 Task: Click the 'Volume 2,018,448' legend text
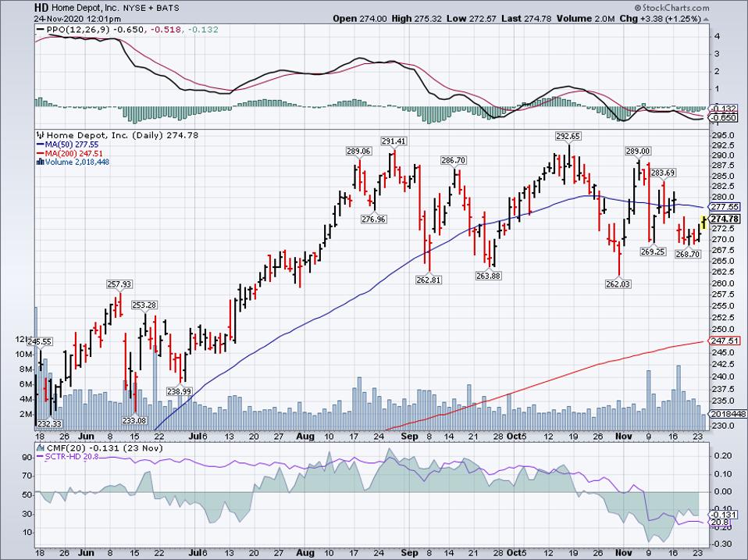(77, 162)
